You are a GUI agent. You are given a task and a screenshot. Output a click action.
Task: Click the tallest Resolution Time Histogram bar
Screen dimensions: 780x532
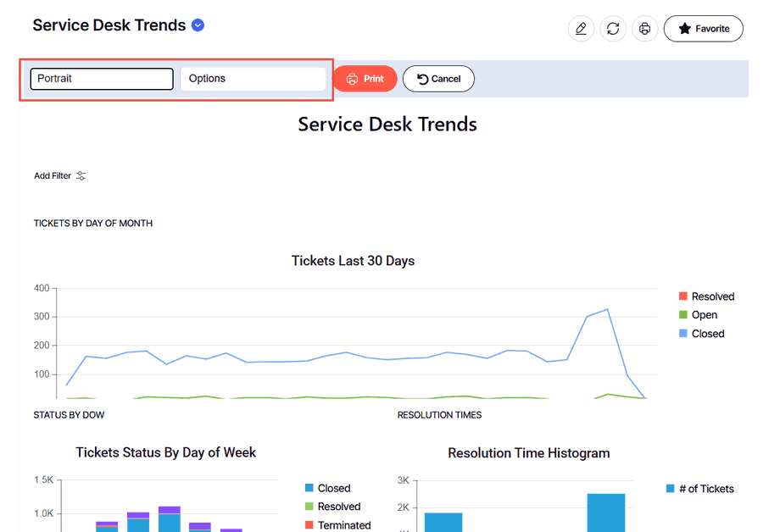click(605, 512)
